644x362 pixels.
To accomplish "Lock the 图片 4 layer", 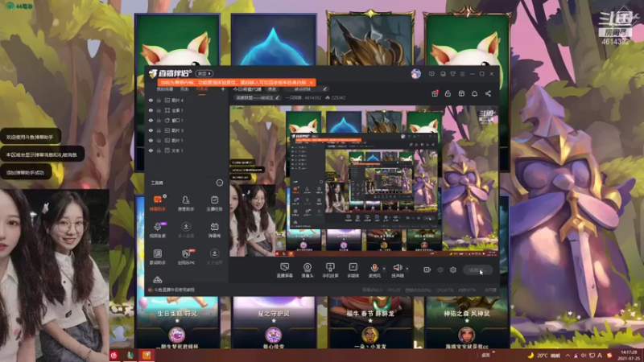I will click(159, 100).
